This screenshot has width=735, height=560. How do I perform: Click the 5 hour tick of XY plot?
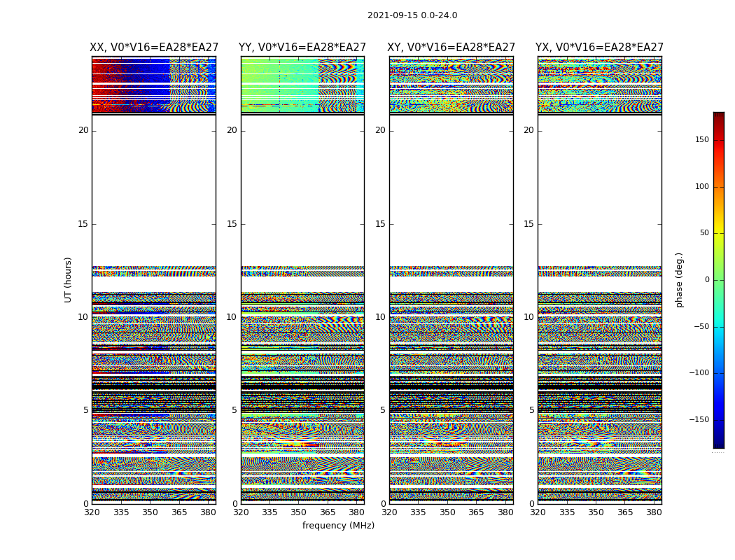383,410
